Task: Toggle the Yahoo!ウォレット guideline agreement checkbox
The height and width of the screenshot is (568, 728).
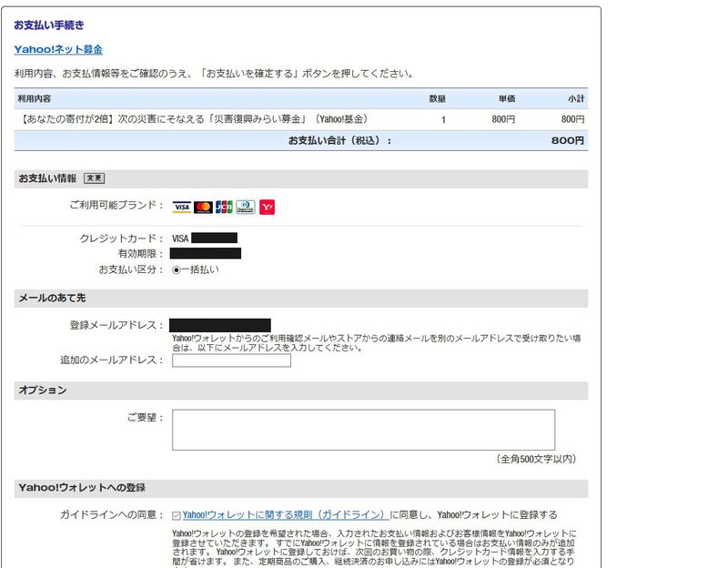Action: coord(177,515)
